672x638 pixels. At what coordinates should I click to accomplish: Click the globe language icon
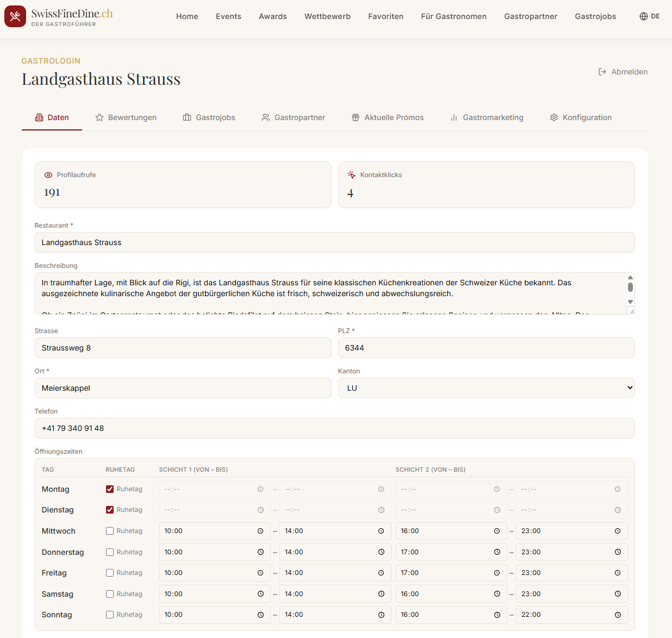coord(644,16)
